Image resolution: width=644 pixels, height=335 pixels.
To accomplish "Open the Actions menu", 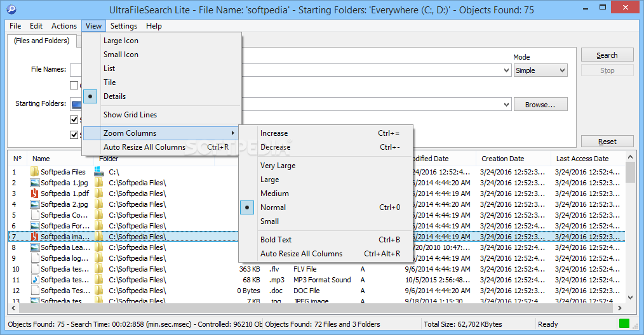I will click(64, 26).
